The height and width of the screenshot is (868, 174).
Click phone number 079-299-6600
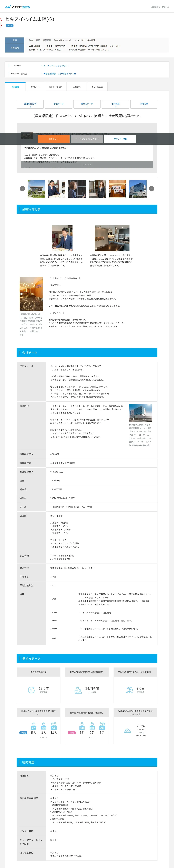(57, 472)
